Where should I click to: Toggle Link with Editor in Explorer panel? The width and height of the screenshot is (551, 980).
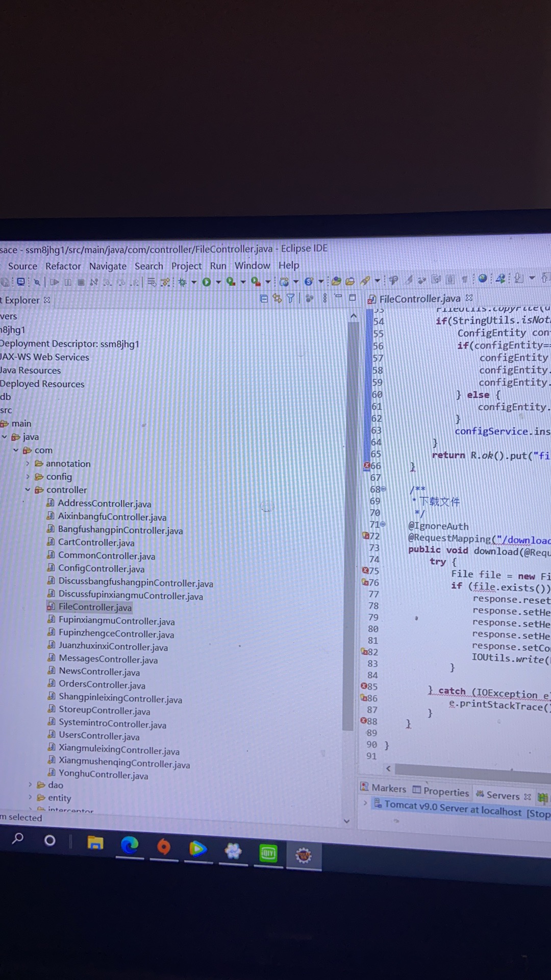click(277, 299)
